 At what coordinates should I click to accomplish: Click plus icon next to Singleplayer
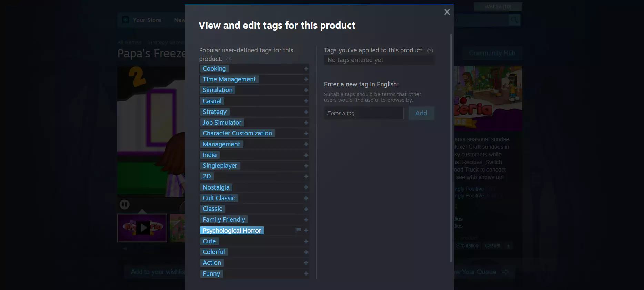tap(306, 166)
